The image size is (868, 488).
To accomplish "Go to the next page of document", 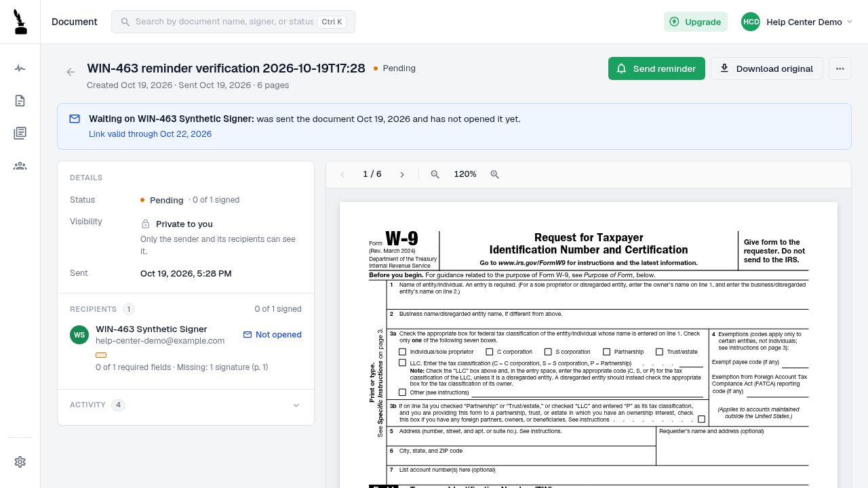I will pos(402,174).
